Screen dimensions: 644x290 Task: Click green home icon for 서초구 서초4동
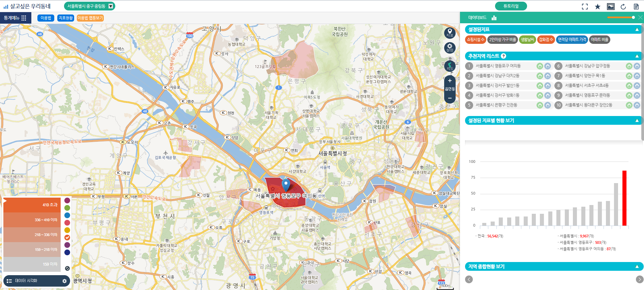[629, 86]
